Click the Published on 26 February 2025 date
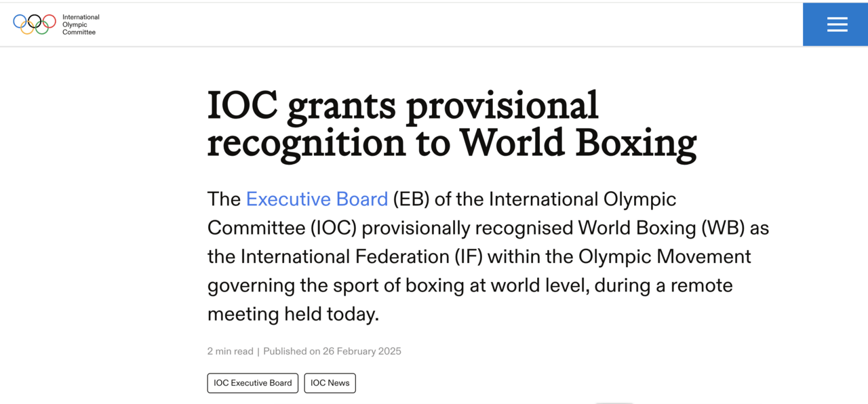This screenshot has height=404, width=868. pyautogui.click(x=332, y=351)
